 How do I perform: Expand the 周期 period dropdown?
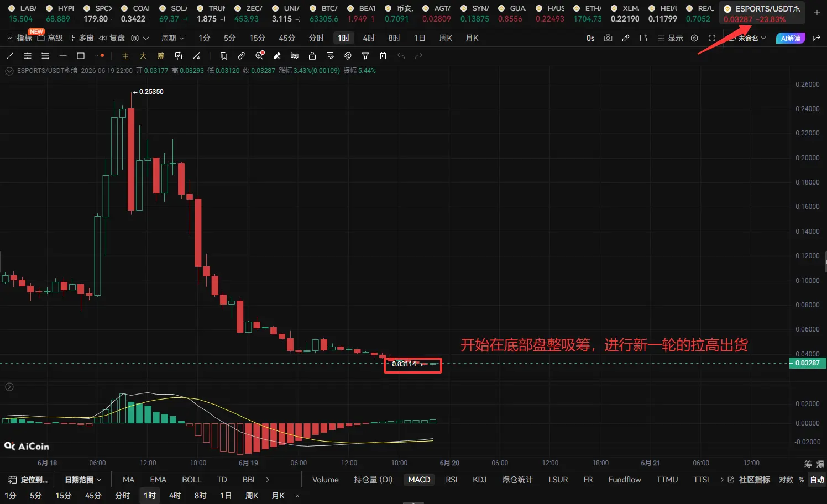(173, 38)
